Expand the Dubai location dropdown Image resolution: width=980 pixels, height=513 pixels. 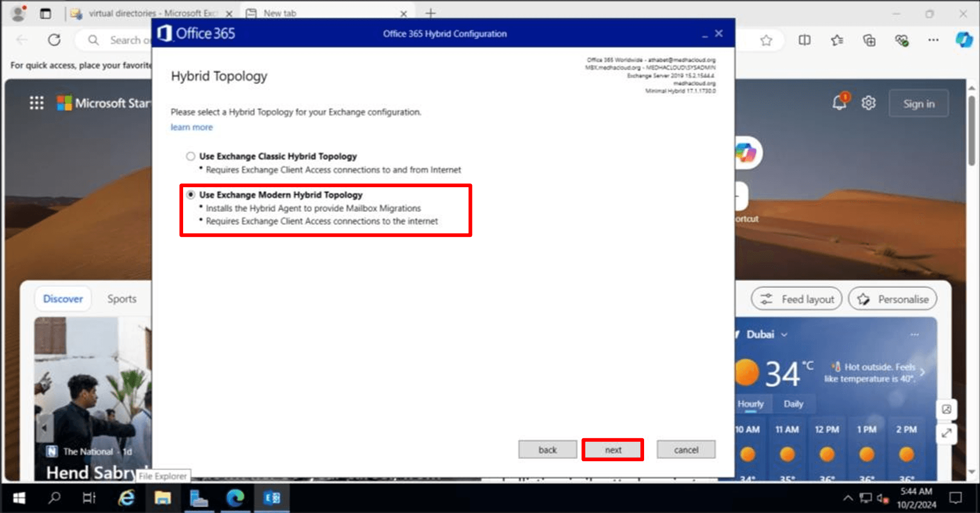pos(784,335)
